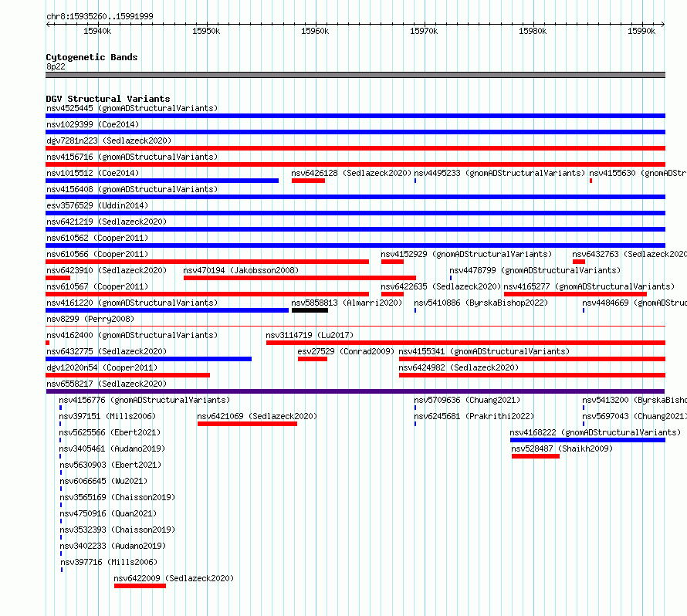Select nsv4165277 (gnomADStructuralVariants) label
The image size is (687, 616).
tap(589, 286)
